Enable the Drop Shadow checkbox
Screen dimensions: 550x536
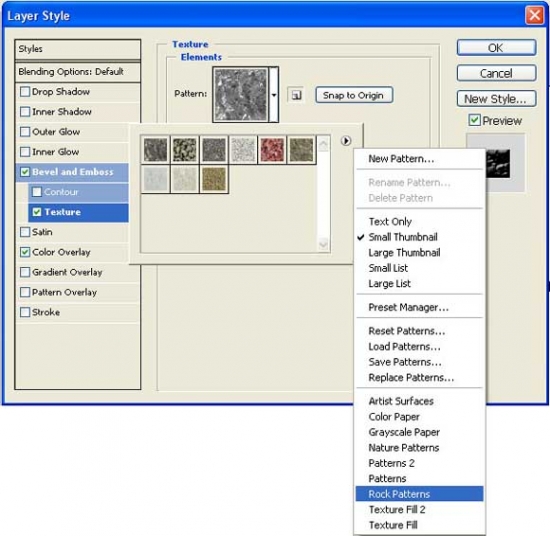[x=25, y=92]
